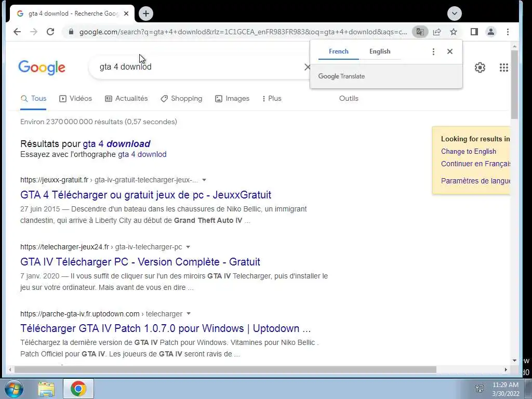Open the Windows Start button
Screen dimensions: 532x399
click(14, 389)
